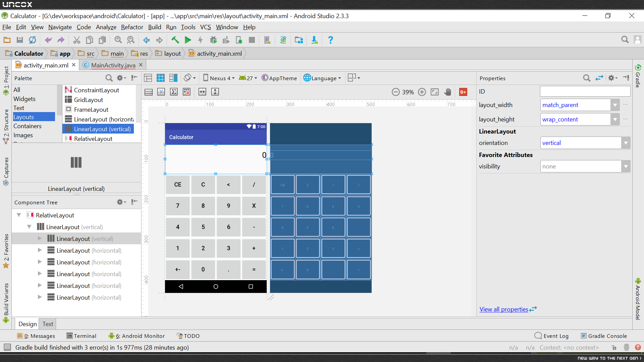
Task: Save all files with the floppy disk icon
Action: click(x=20, y=40)
